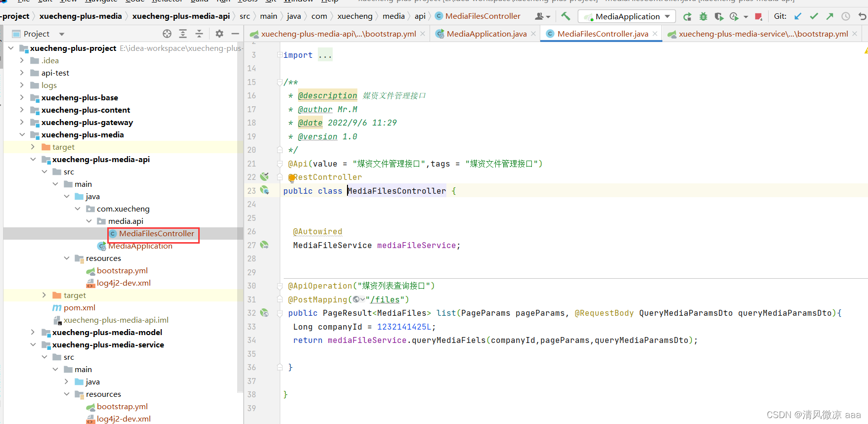Click the globe URL icon in PostMapping
The image size is (868, 424).
pos(356,299)
